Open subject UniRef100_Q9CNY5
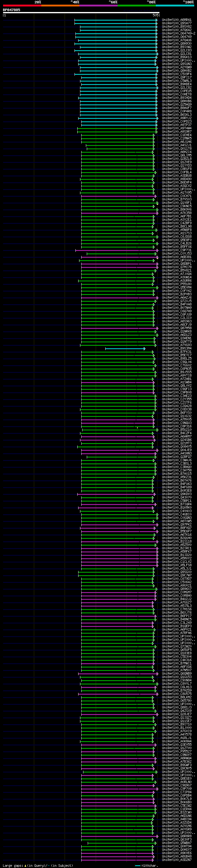 click(176, 768)
